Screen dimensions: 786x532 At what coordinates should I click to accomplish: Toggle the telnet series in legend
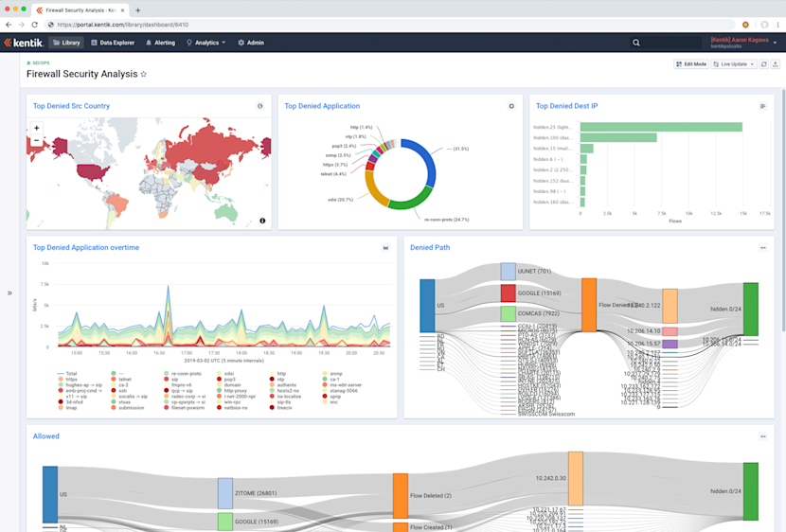click(121, 380)
